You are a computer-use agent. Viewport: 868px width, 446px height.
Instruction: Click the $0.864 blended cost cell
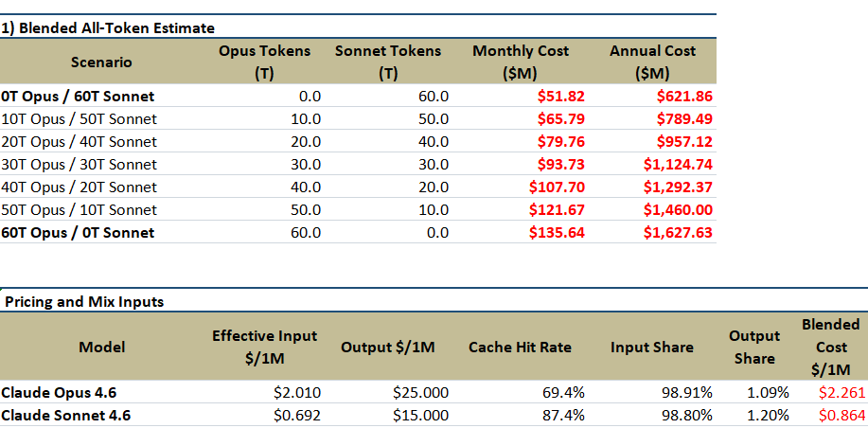842,415
